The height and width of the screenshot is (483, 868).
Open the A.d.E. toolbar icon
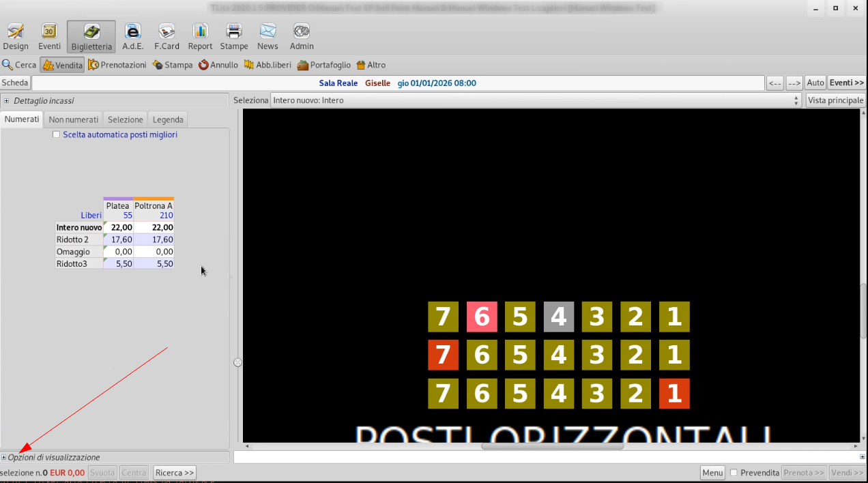coord(132,31)
